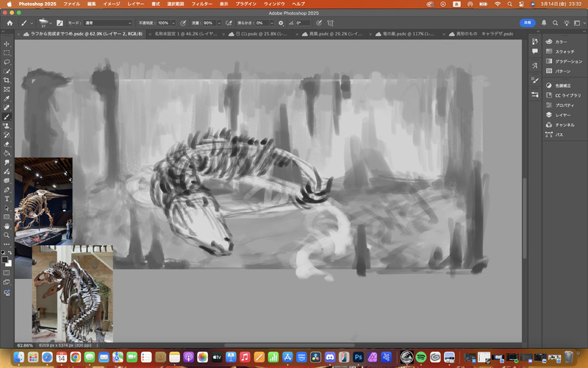
Task: Expand the 不透明度 opacity dropdown
Action: [x=173, y=23]
